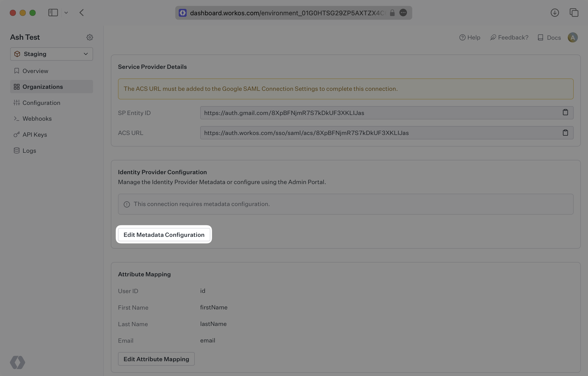Image resolution: width=588 pixels, height=376 pixels.
Task: Toggle the browser sidebar panel
Action: [x=53, y=13]
